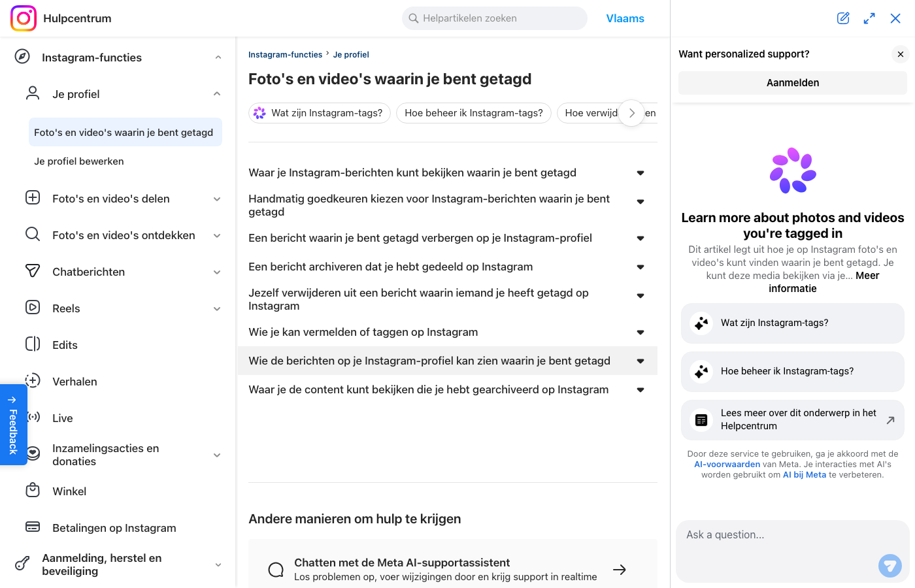Expand Foto's en video's delen chevron
This screenshot has width=915, height=588.
coord(217,199)
